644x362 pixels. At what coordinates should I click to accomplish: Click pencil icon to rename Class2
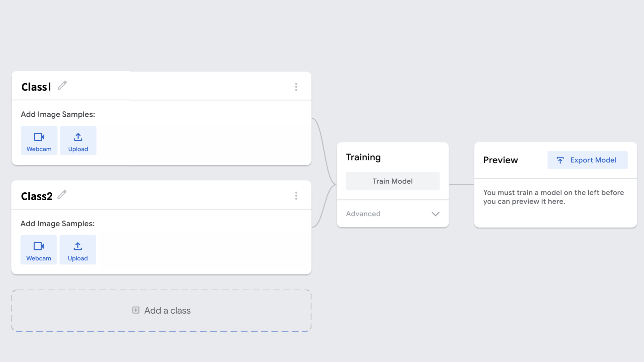(62, 195)
